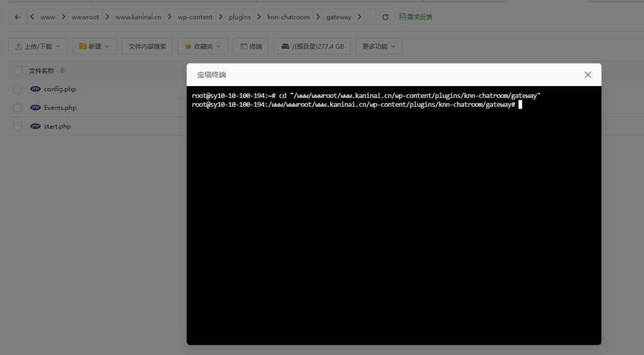The image size is (644, 355).
Task: Click the 文件内容搜索 button
Action: (147, 46)
